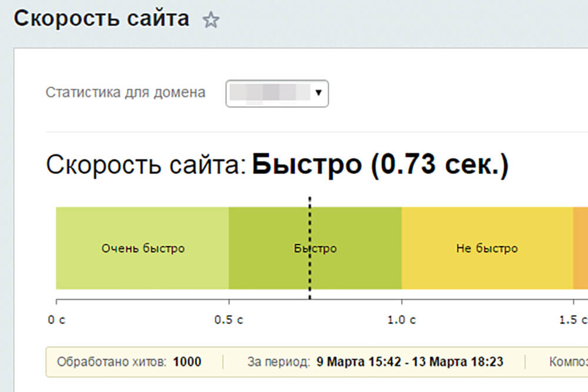Select the dashed speed marker line
The image size is (588, 392).
click(310, 248)
